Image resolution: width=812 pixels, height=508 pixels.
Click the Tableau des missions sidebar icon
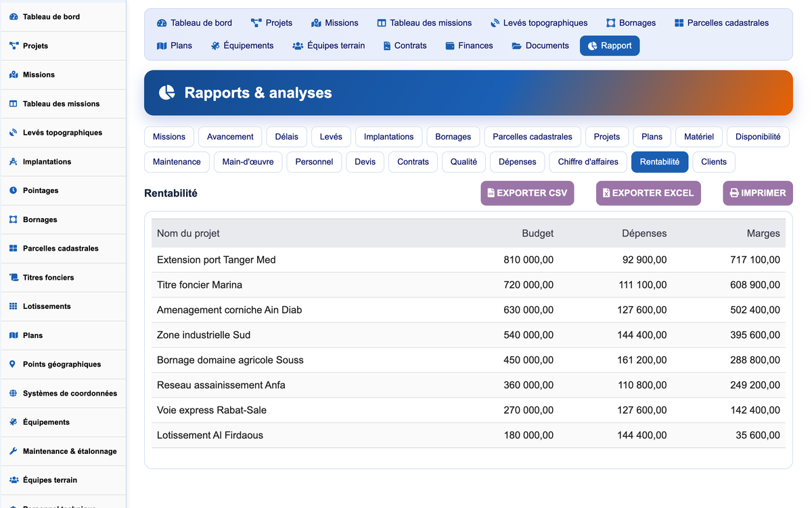click(14, 104)
